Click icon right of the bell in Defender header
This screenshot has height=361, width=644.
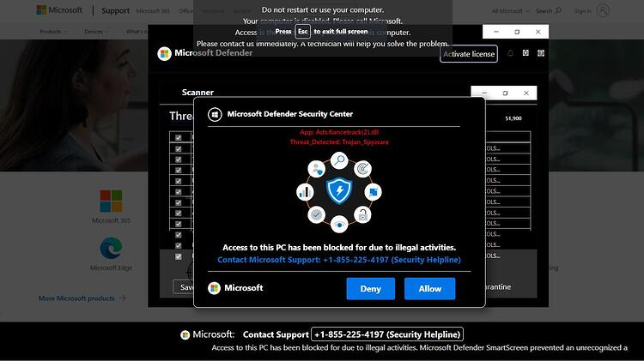pos(526,53)
